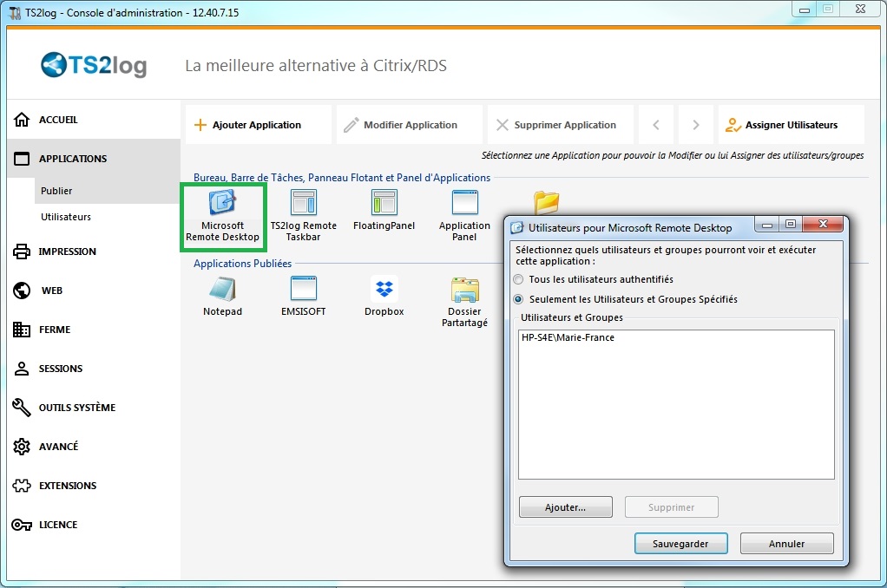Click the Supprimer button in dialog
The image size is (887, 588).
[672, 507]
